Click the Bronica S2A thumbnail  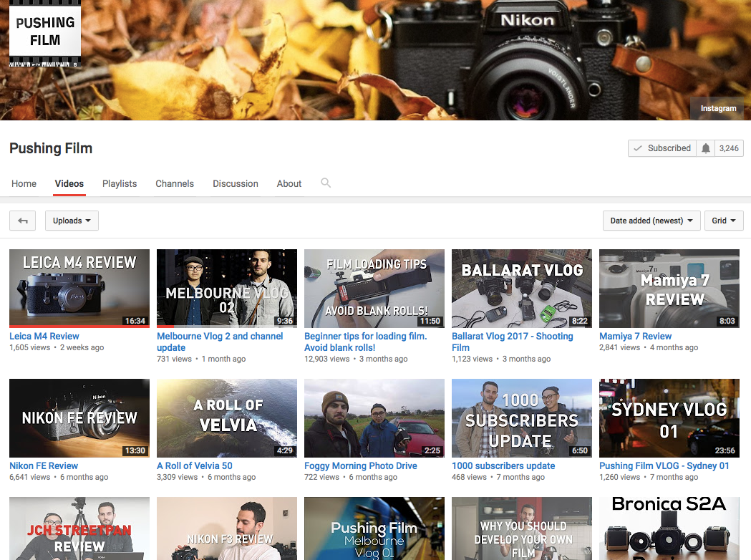[669, 528]
